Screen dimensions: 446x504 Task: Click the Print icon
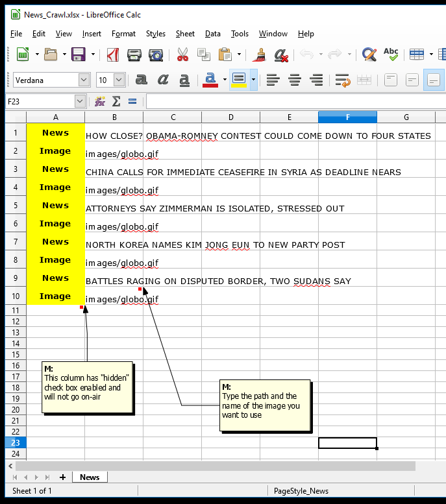(x=134, y=54)
